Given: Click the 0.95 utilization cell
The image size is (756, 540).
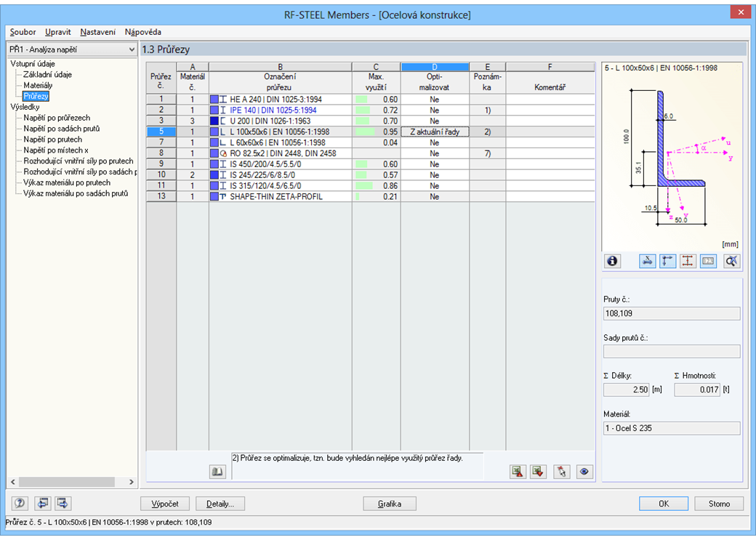Looking at the screenshot, I should click(376, 132).
